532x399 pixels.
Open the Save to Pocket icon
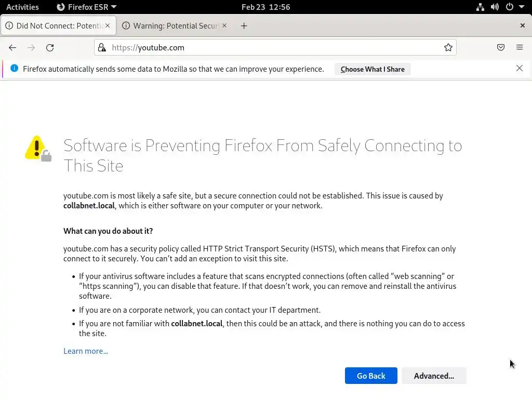pyautogui.click(x=501, y=47)
